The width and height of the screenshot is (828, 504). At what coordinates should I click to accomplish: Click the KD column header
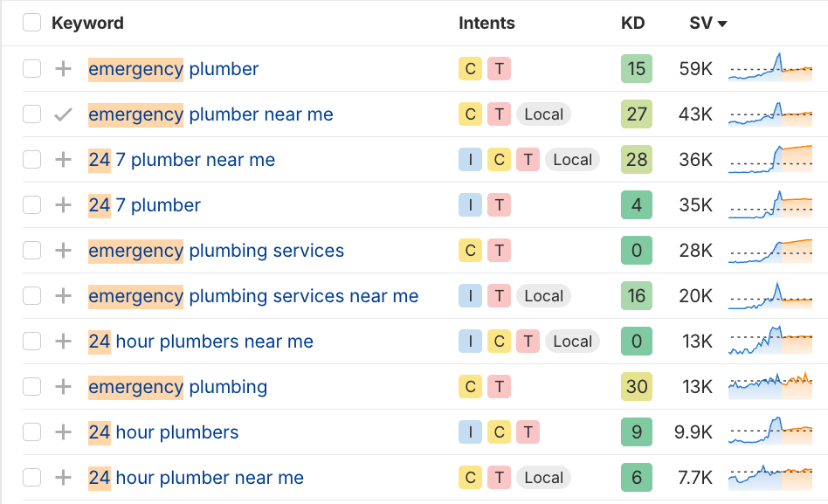631,24
